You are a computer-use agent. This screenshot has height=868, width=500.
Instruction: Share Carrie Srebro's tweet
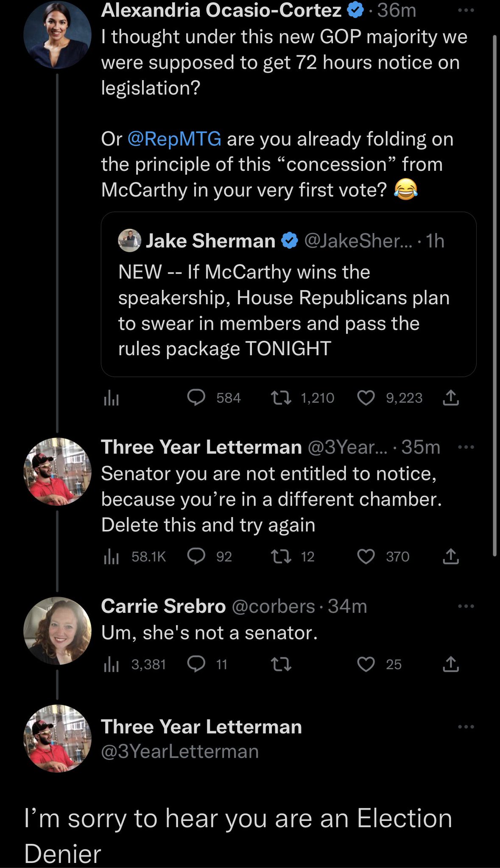pyautogui.click(x=451, y=664)
